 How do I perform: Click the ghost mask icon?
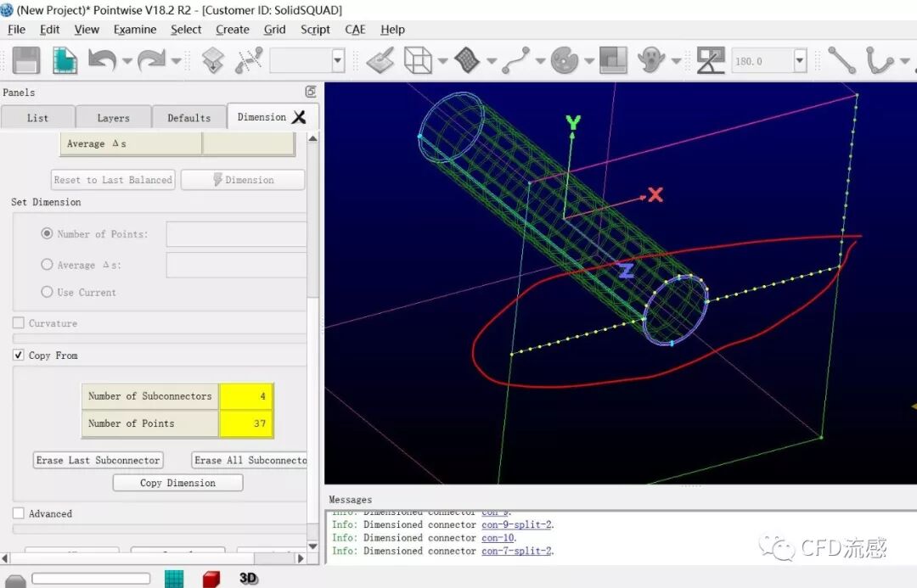coord(651,60)
